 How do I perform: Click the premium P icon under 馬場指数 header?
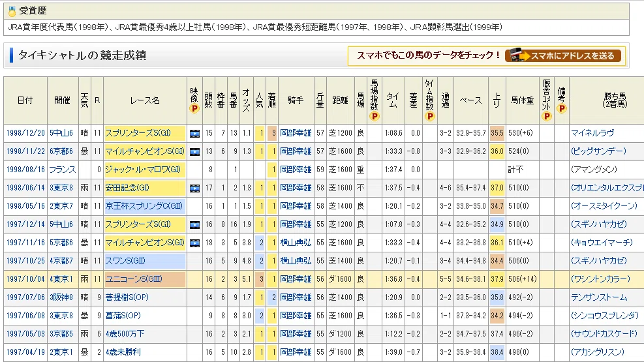click(x=374, y=117)
